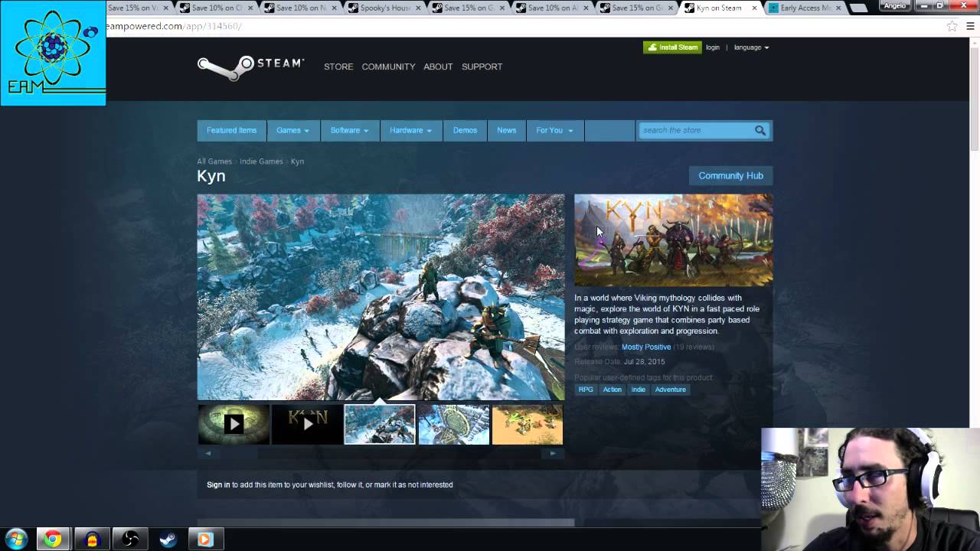Open the SUPPORT menu item
Image resolution: width=980 pixels, height=551 pixels.
click(482, 67)
